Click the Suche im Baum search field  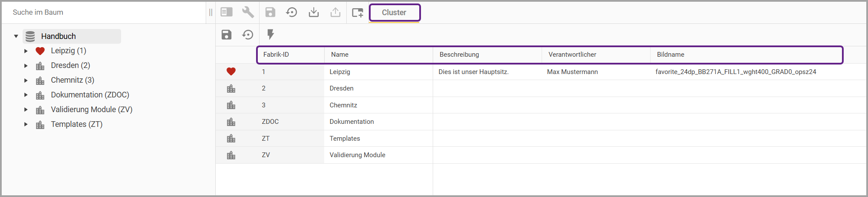(x=104, y=12)
